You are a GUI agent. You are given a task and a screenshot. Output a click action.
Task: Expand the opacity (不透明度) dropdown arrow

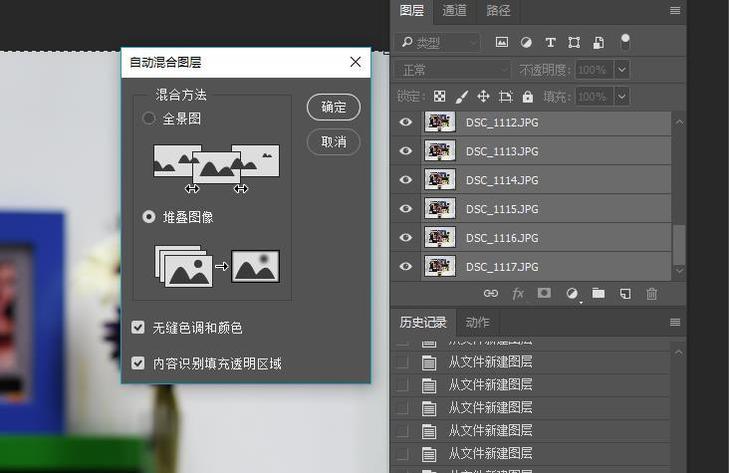tap(622, 70)
